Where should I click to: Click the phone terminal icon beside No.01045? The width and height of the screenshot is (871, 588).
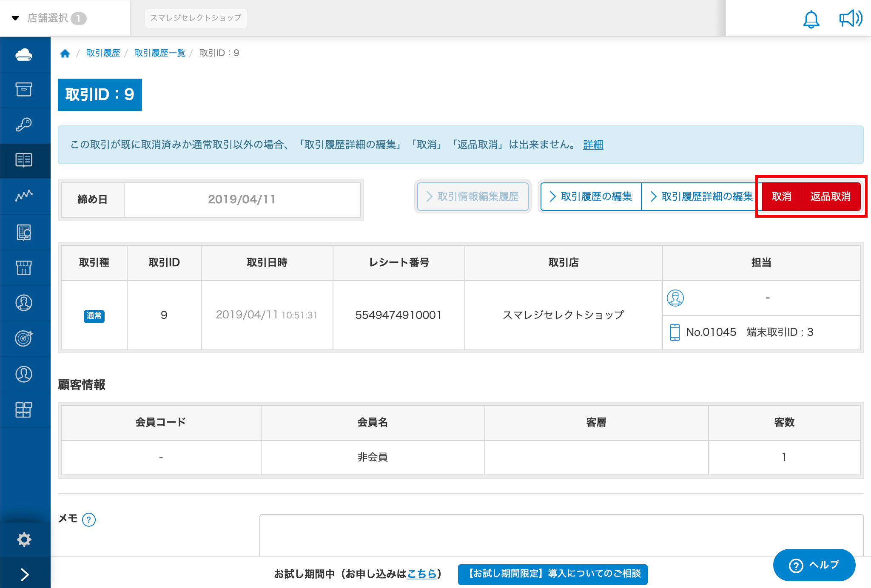(675, 332)
